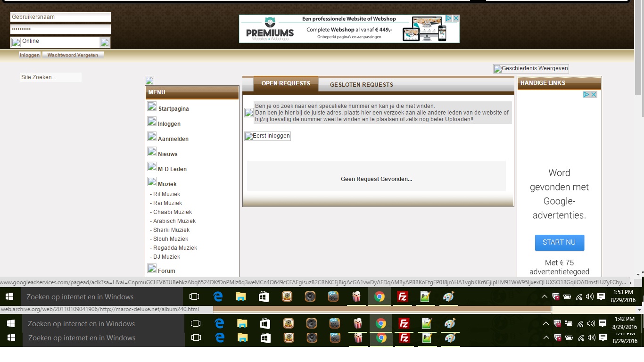The width and height of the screenshot is (644, 362).
Task: Open FileZilla from the topmost taskbar
Action: [x=403, y=297]
